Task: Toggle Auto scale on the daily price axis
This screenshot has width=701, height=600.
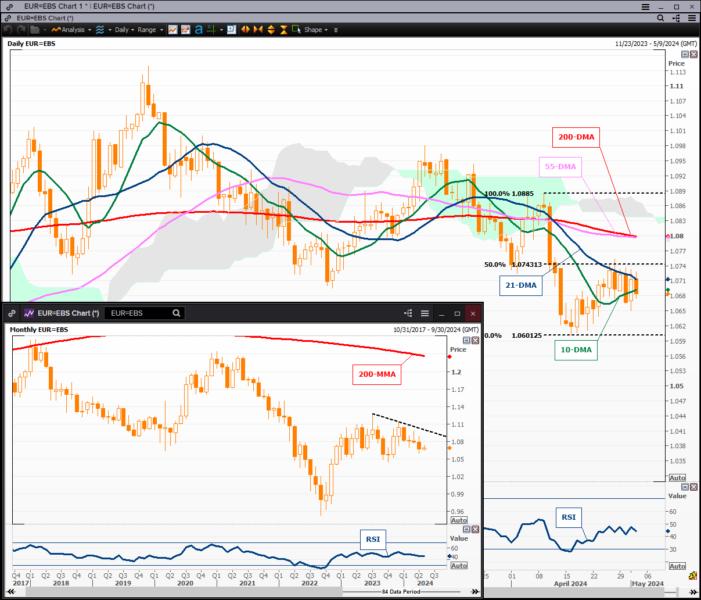Action: [x=677, y=478]
